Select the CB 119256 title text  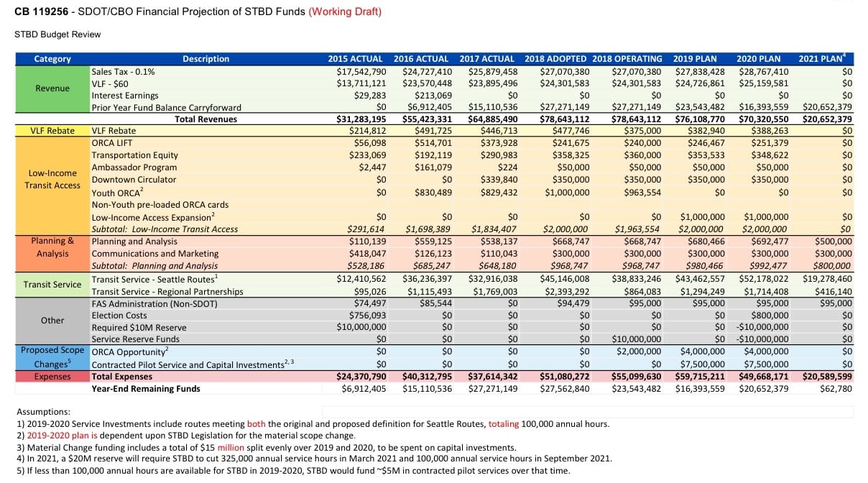click(40, 11)
